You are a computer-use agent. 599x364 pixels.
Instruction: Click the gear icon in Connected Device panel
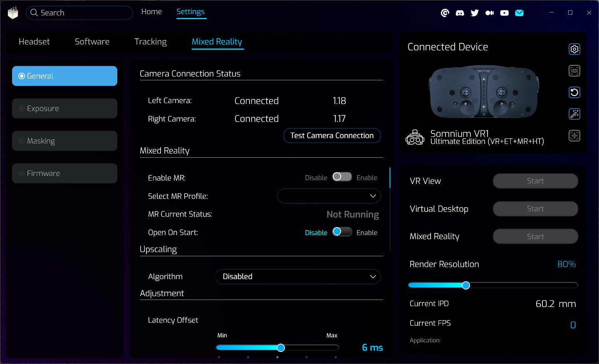click(574, 49)
